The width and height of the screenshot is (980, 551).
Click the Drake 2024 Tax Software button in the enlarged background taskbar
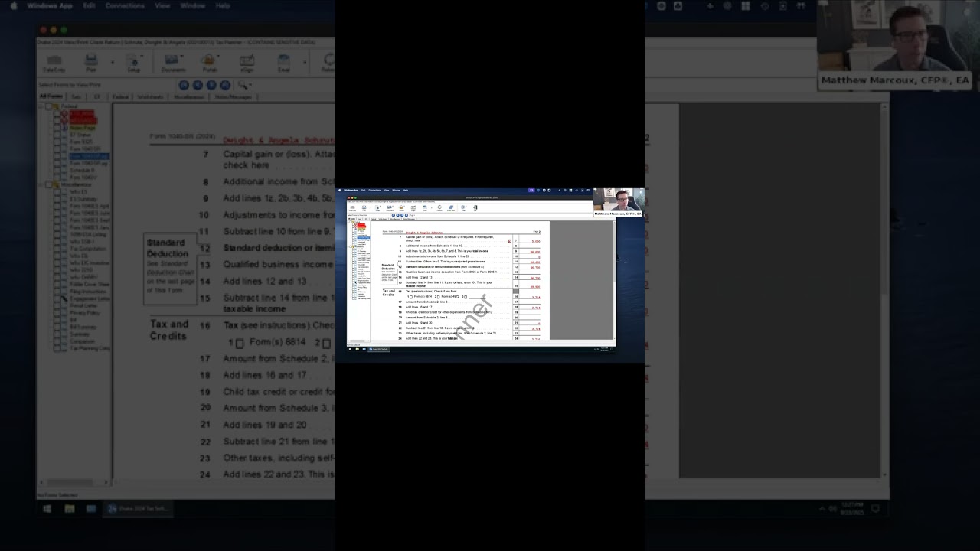pos(139,508)
